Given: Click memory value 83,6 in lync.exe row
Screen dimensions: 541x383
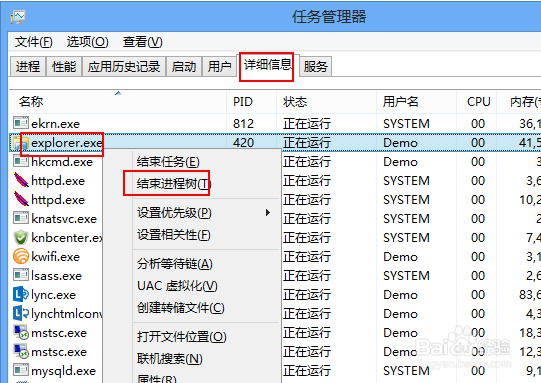Looking at the screenshot, I should (x=530, y=294).
